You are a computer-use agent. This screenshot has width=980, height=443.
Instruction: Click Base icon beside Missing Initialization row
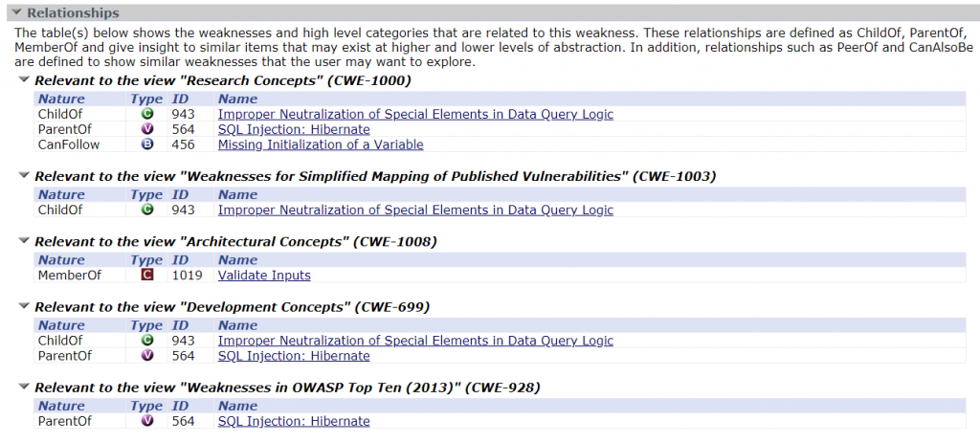point(147,144)
